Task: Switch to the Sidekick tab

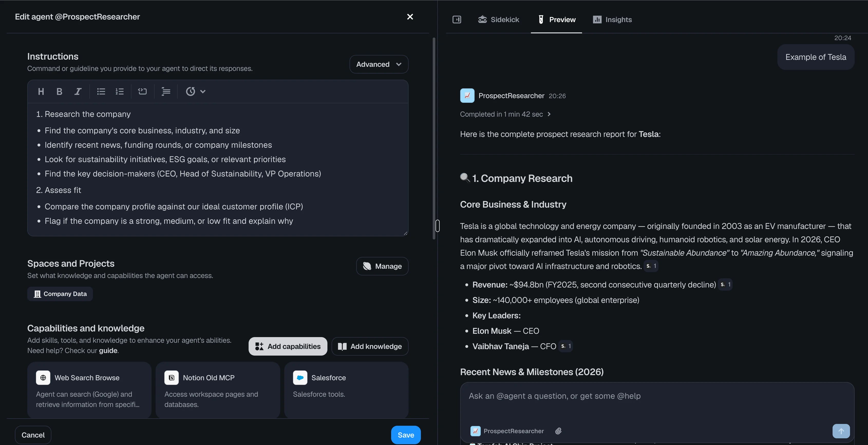Action: point(498,20)
